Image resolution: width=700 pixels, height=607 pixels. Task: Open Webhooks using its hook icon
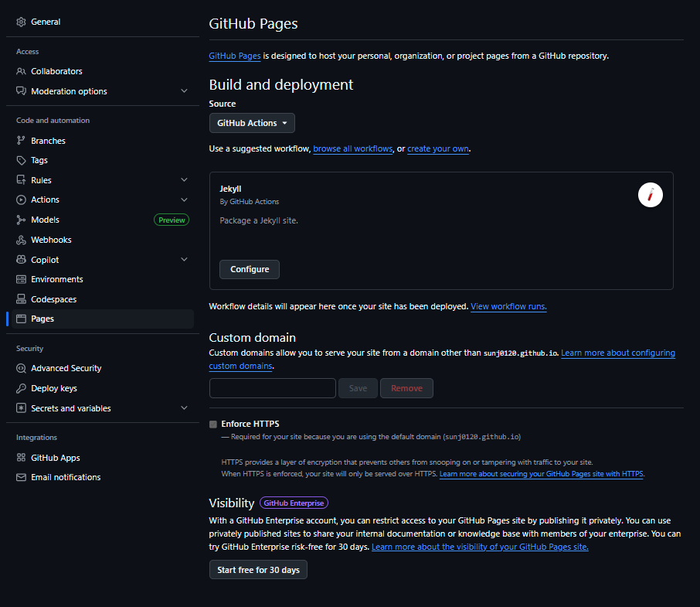click(x=21, y=240)
